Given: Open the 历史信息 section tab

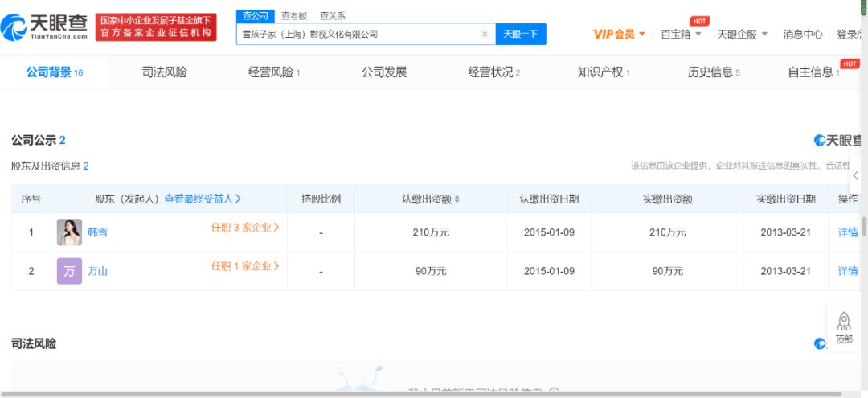Looking at the screenshot, I should (714, 72).
